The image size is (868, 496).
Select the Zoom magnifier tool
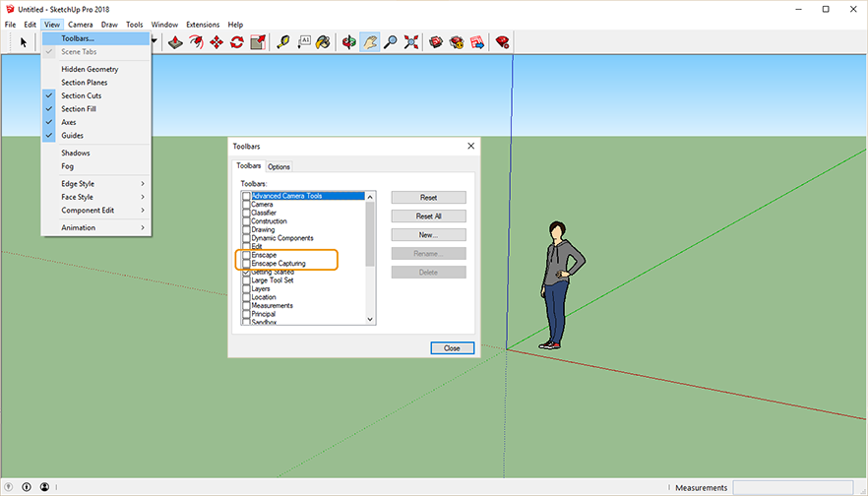391,42
